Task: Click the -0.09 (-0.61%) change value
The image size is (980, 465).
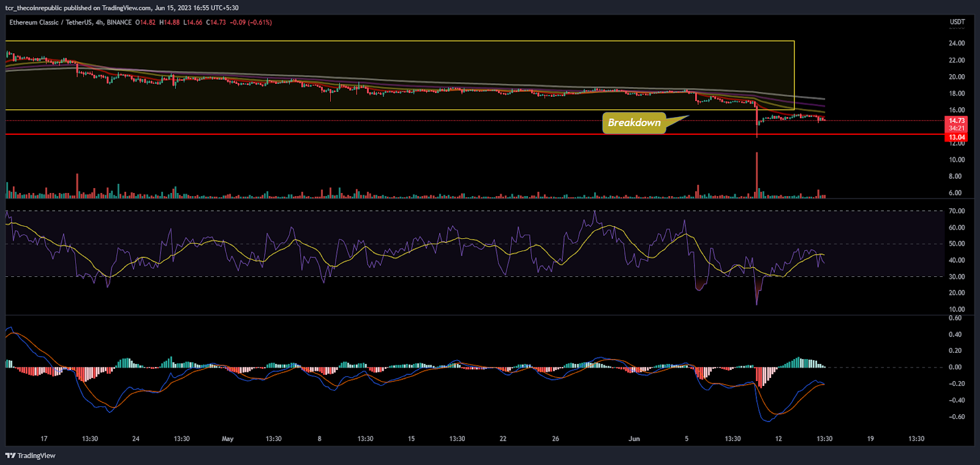Action: pyautogui.click(x=251, y=22)
